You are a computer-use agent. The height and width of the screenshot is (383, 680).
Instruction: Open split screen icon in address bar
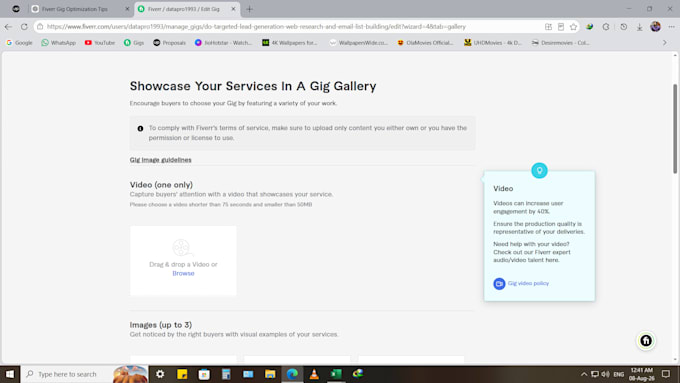coord(548,27)
